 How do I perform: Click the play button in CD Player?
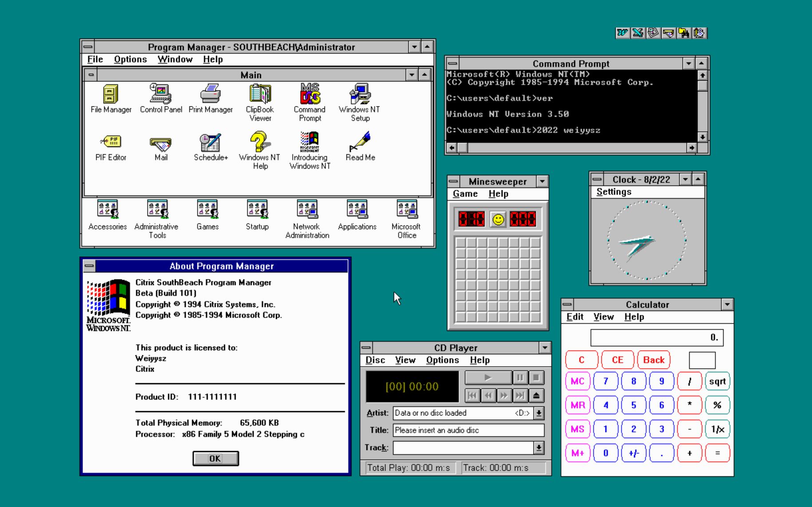pyautogui.click(x=488, y=377)
